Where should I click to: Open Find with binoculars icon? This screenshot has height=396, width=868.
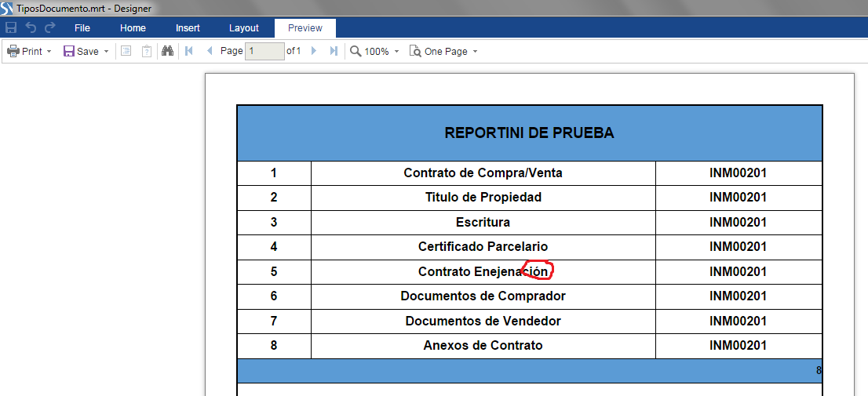click(x=168, y=52)
